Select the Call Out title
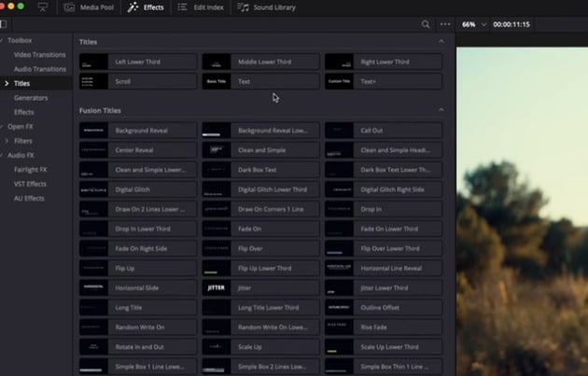 (384, 131)
